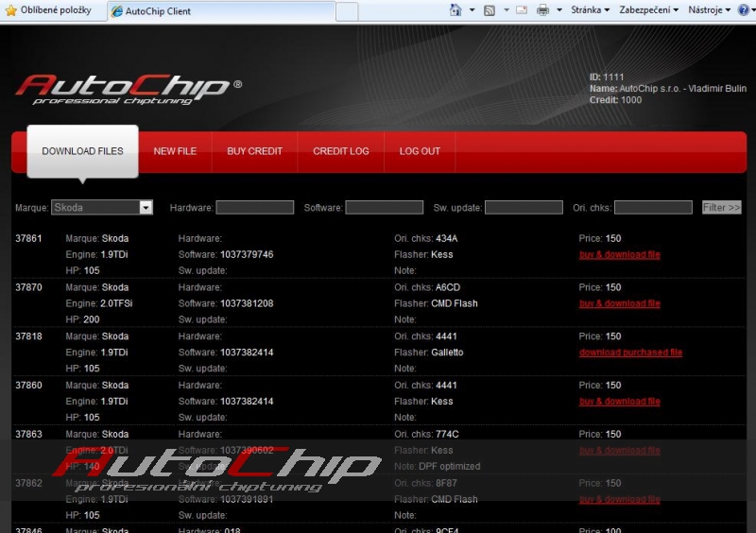
Task: Expand the RSS feeds dropdown arrow
Action: (x=507, y=9)
